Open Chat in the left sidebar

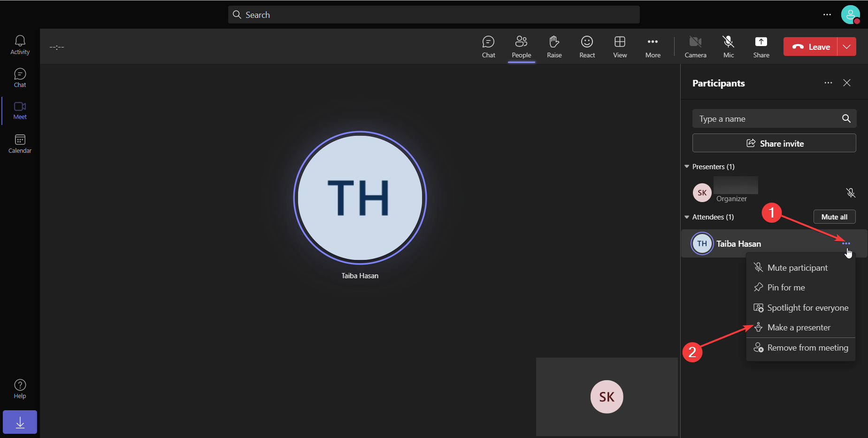(20, 78)
